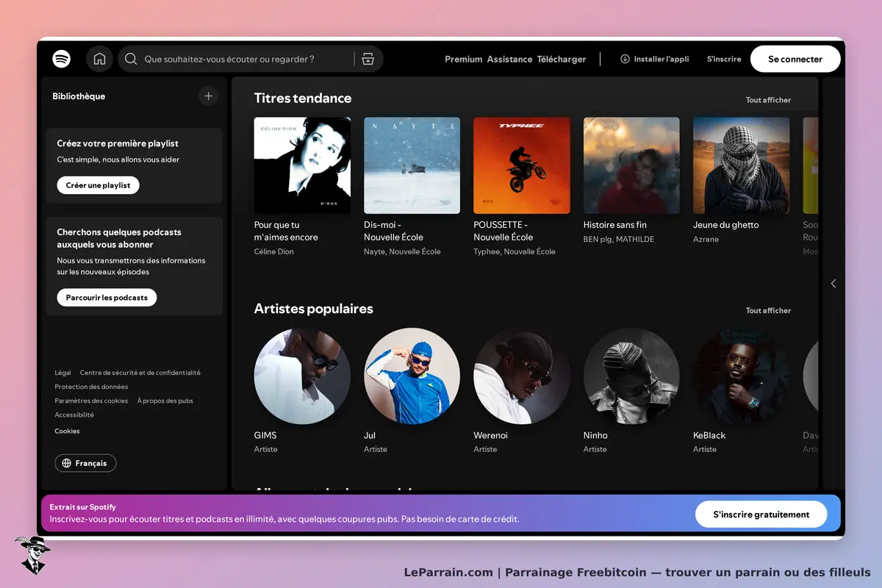Viewport: 882px width, 588px height.
Task: Open À propos des pubs link
Action: [165, 401]
